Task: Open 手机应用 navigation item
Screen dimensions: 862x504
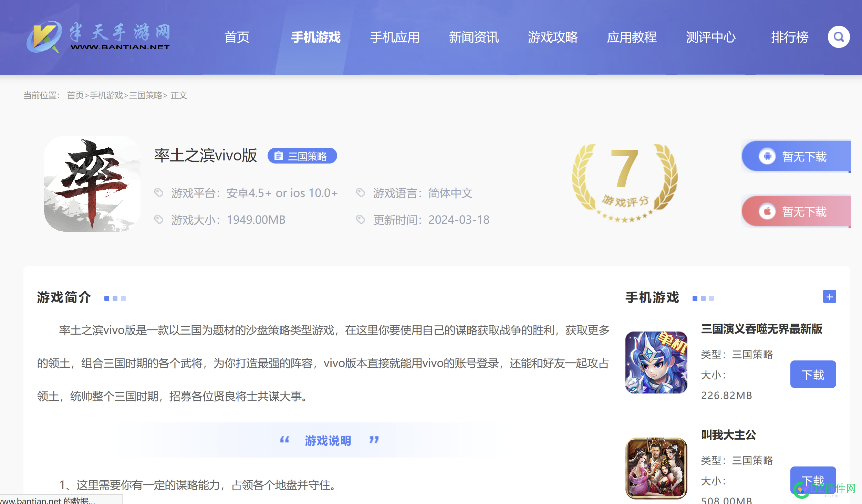Action: (x=395, y=37)
